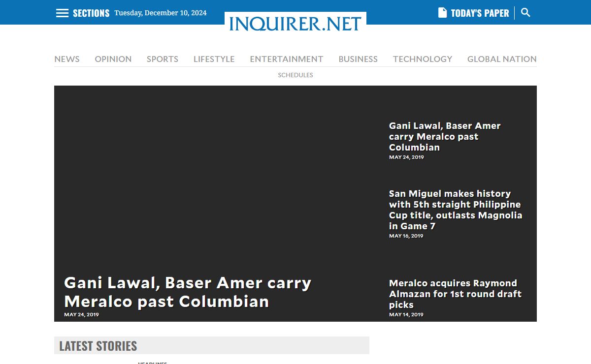This screenshot has height=364, width=591.
Task: Click the MAY 24, 2019 date under large headline
Action: (81, 315)
